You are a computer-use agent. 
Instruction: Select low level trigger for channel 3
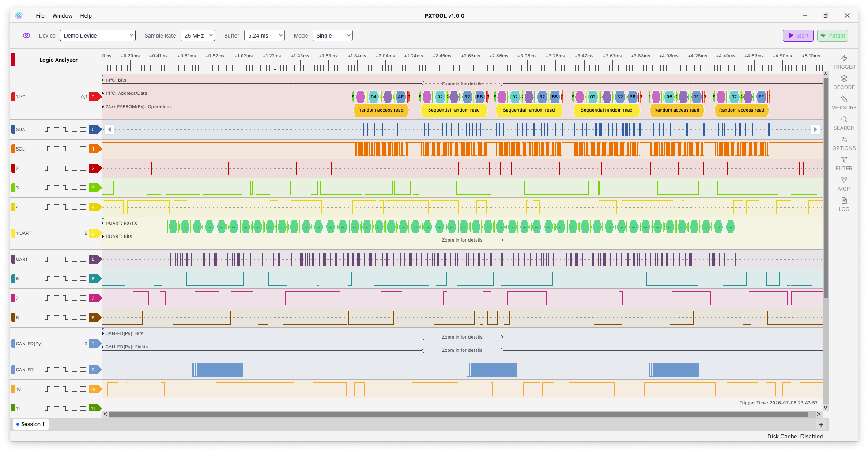pyautogui.click(x=74, y=188)
